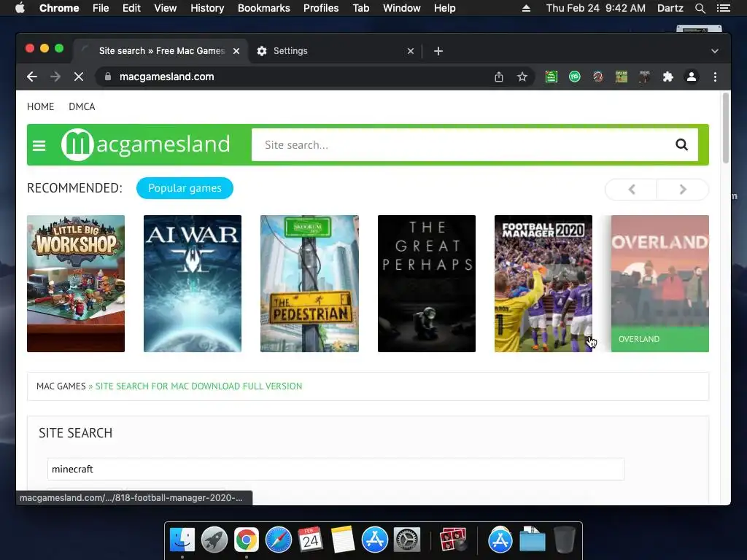Click the minecraft search text field
Screen dimensions: 747x560
[x=336, y=469]
